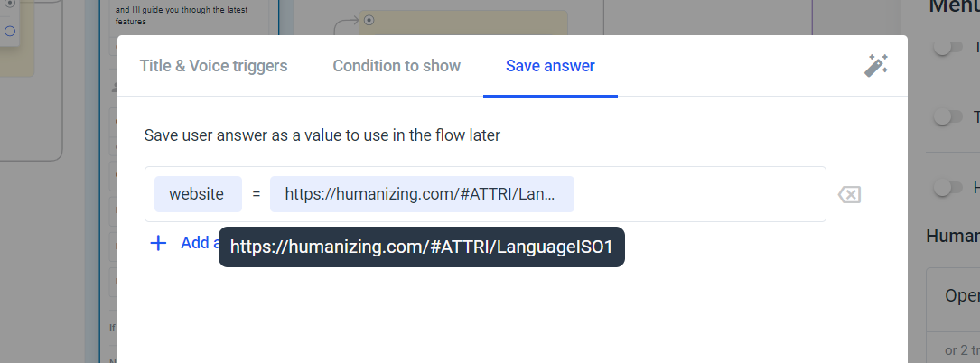Edit the https://humanizing.com value field

[422, 194]
